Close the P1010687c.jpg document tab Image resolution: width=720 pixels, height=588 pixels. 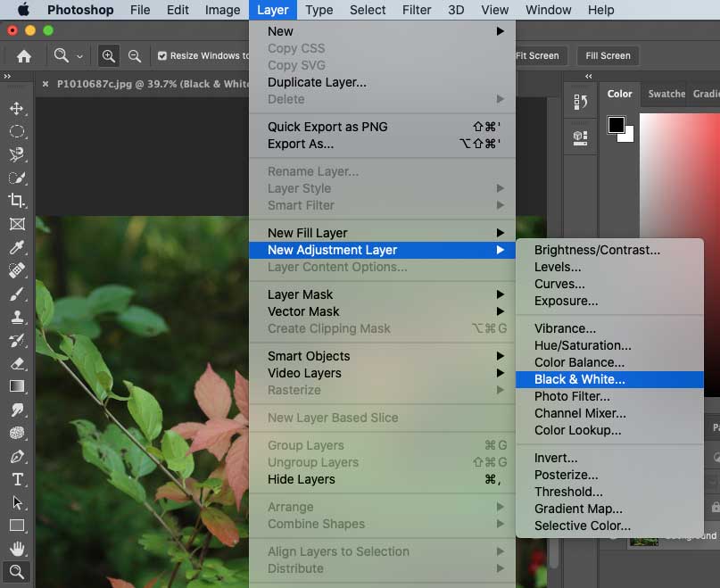[46, 84]
